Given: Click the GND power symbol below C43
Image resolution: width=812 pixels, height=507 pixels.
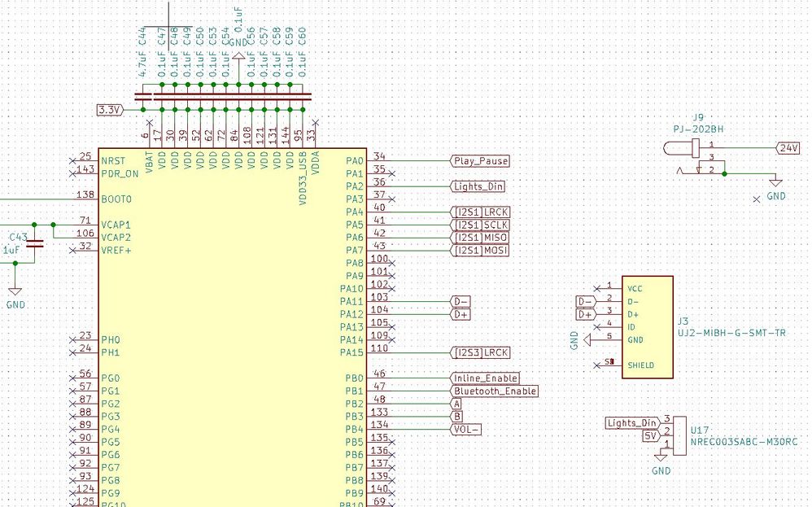Looking at the screenshot, I should (15, 293).
